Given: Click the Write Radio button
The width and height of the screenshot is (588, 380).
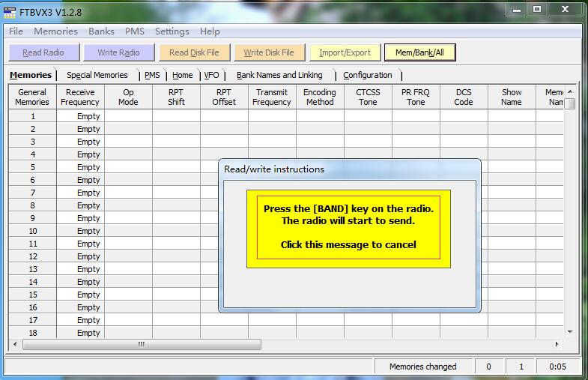Looking at the screenshot, I should tap(118, 52).
